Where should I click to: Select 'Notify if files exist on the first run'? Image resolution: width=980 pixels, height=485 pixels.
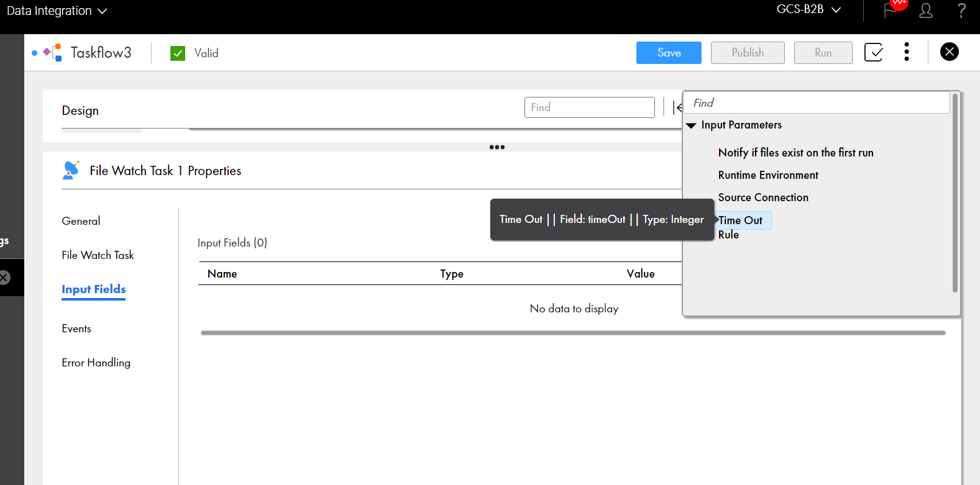[x=795, y=153]
